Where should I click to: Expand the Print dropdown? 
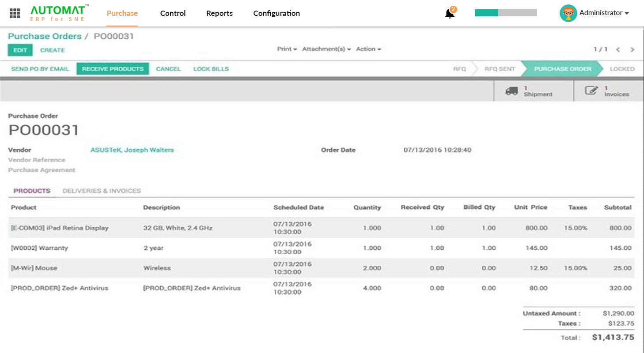click(x=287, y=49)
